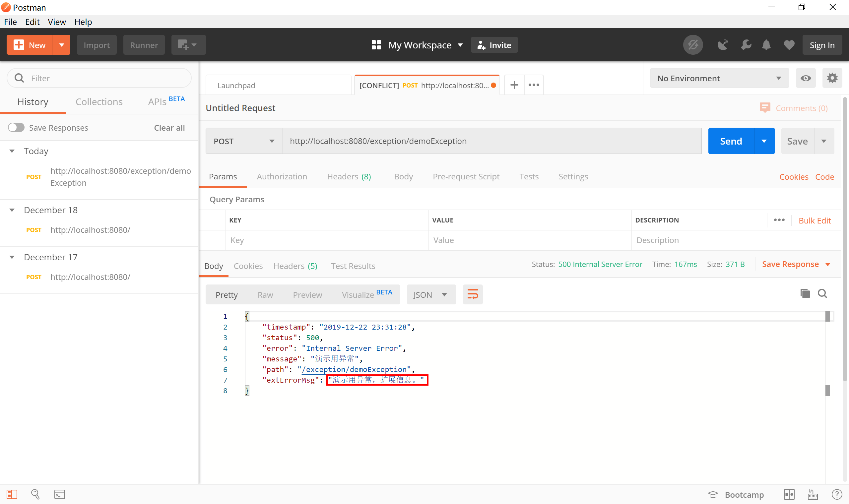849x504 pixels.
Task: Click the response search magnifier icon
Action: pos(822,293)
